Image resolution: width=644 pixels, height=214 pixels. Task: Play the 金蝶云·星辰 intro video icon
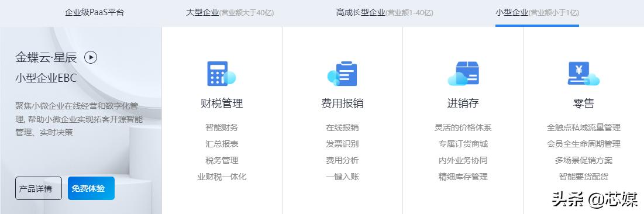(91, 57)
